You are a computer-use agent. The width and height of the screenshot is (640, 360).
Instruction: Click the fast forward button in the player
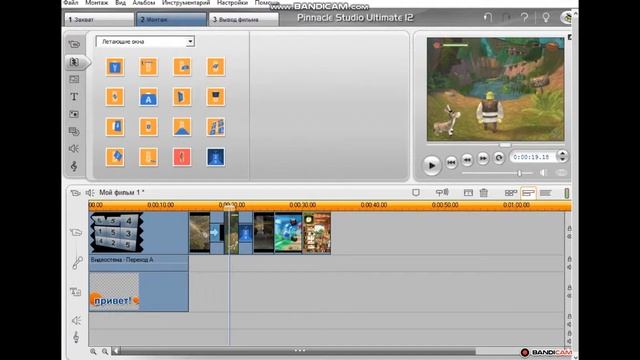pyautogui.click(x=483, y=158)
